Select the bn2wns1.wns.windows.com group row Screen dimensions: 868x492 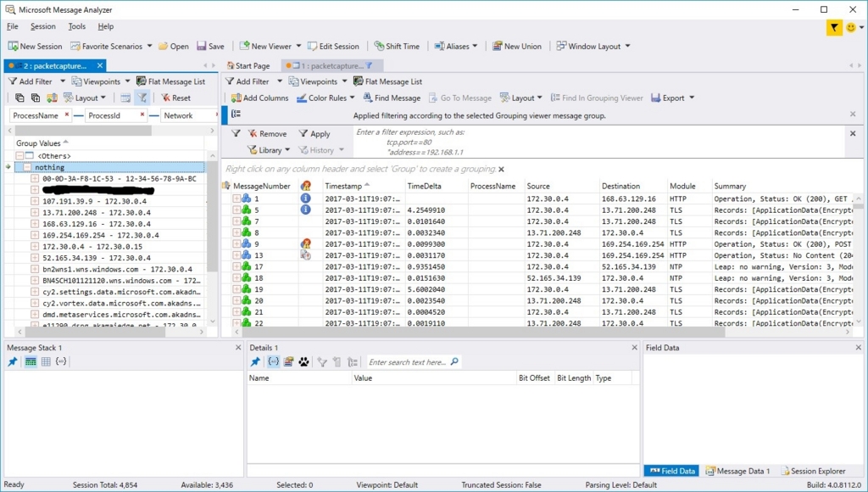(117, 269)
